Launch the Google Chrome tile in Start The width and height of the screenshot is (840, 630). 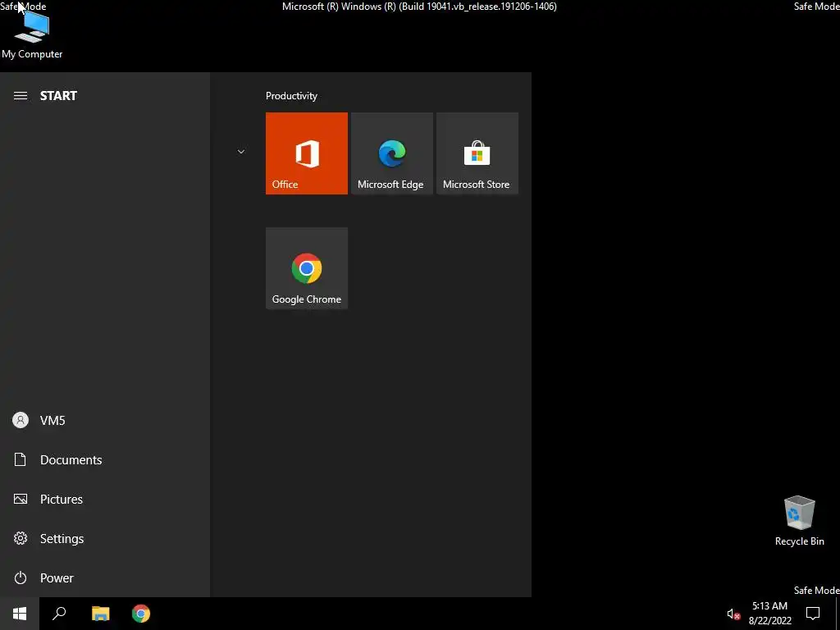click(x=307, y=268)
